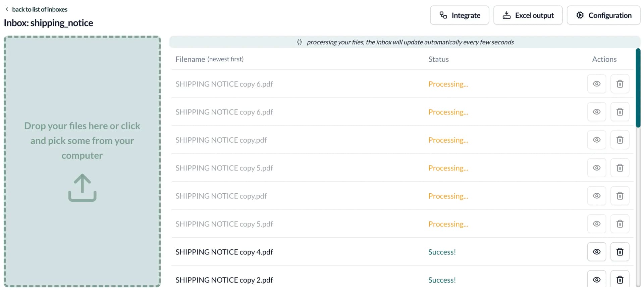This screenshot has width=644, height=290.
Task: Click trash icon of upper copy.pdf row
Action: 620,140
